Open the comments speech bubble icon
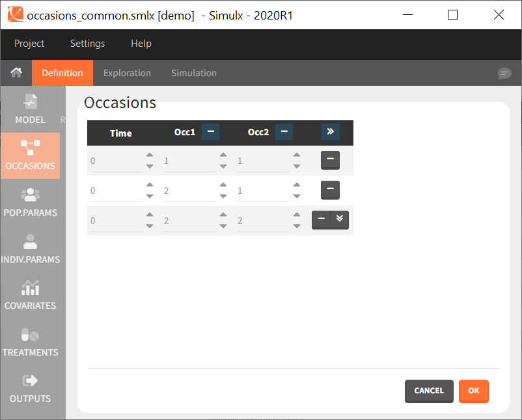The width and height of the screenshot is (522, 420). coord(504,73)
